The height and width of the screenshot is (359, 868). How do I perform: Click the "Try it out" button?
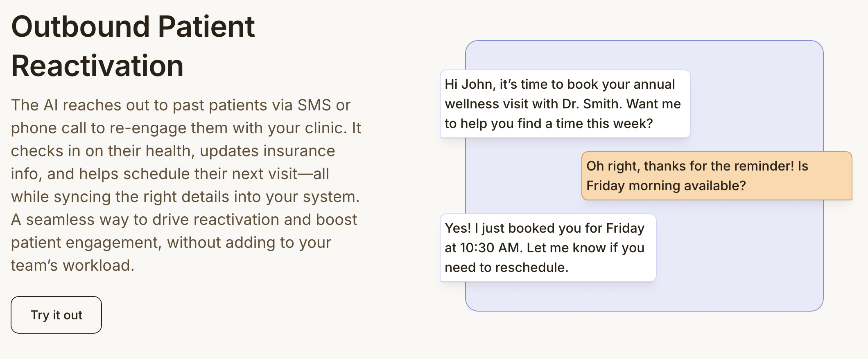tap(57, 315)
